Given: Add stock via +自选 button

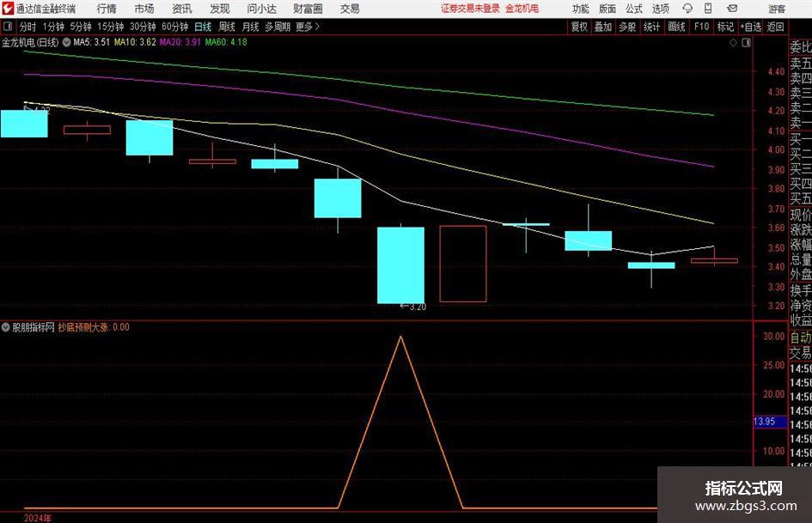Looking at the screenshot, I should coord(750,27).
